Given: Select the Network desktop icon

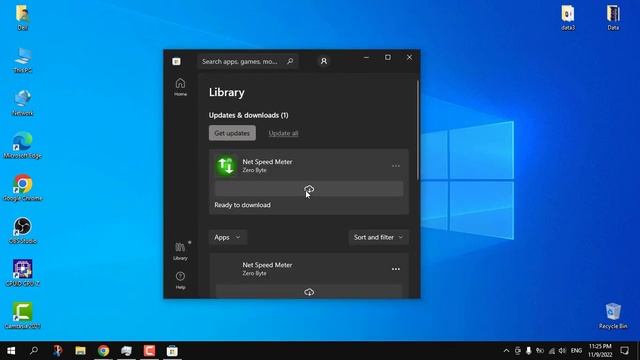Looking at the screenshot, I should click(22, 103).
